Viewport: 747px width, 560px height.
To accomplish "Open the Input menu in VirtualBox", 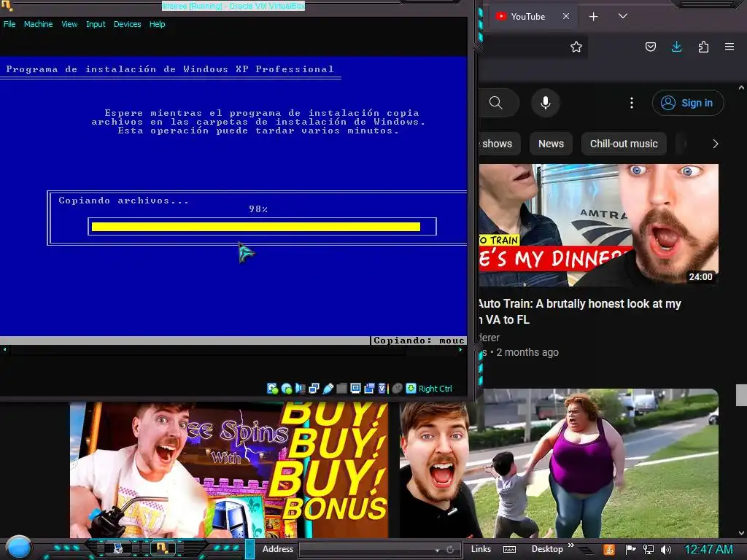I will [96, 24].
